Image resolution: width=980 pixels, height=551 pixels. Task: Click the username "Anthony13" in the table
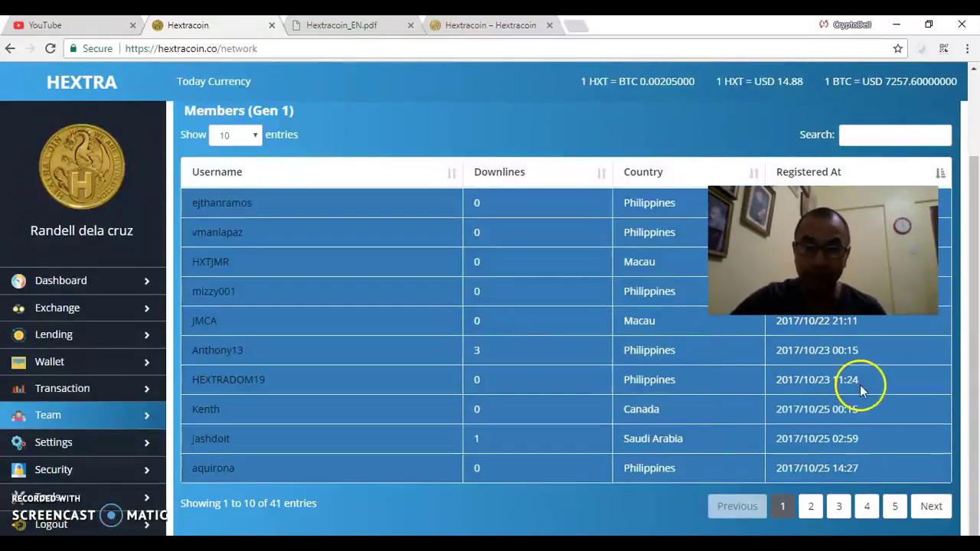tap(217, 350)
